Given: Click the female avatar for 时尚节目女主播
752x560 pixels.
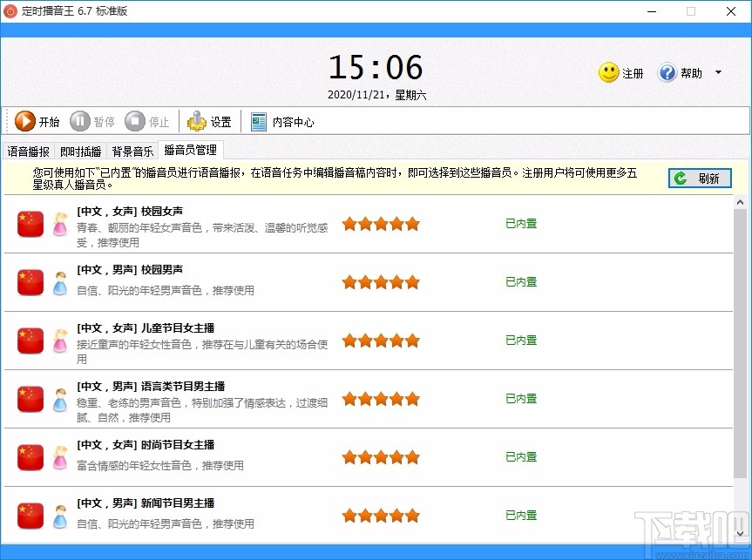Looking at the screenshot, I should (59, 457).
